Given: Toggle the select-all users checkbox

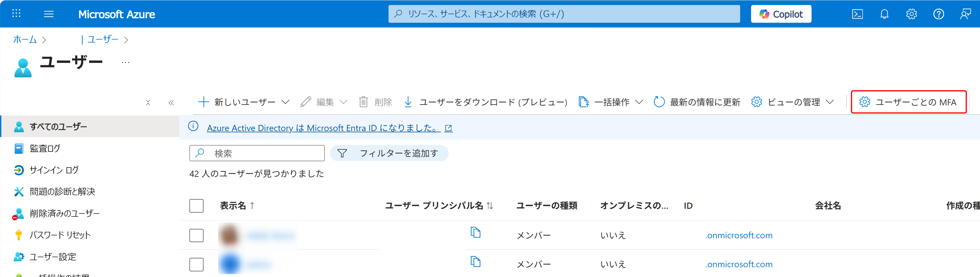Looking at the screenshot, I should (196, 206).
